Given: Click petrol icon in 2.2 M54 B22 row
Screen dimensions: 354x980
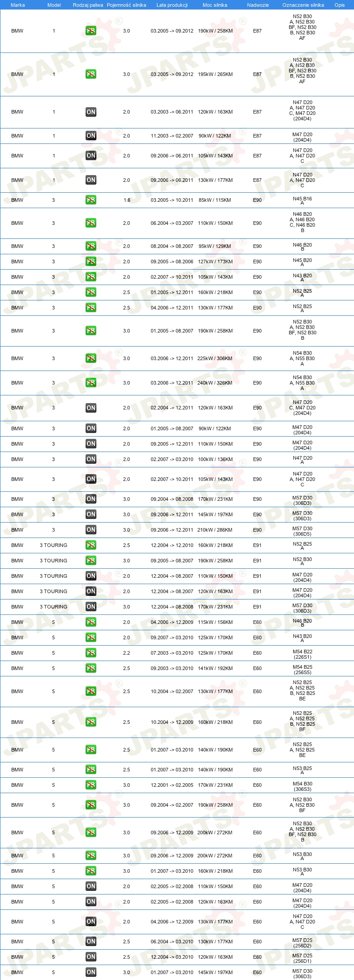Looking at the screenshot, I should click(x=91, y=653).
